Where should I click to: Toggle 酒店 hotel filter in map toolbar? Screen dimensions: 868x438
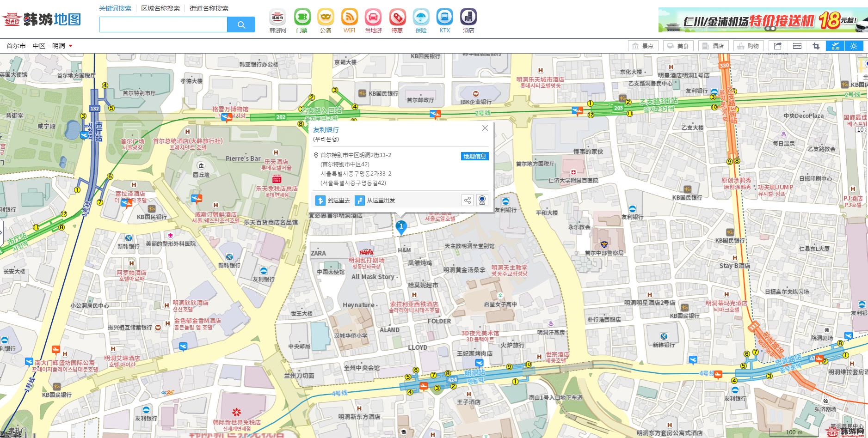713,46
